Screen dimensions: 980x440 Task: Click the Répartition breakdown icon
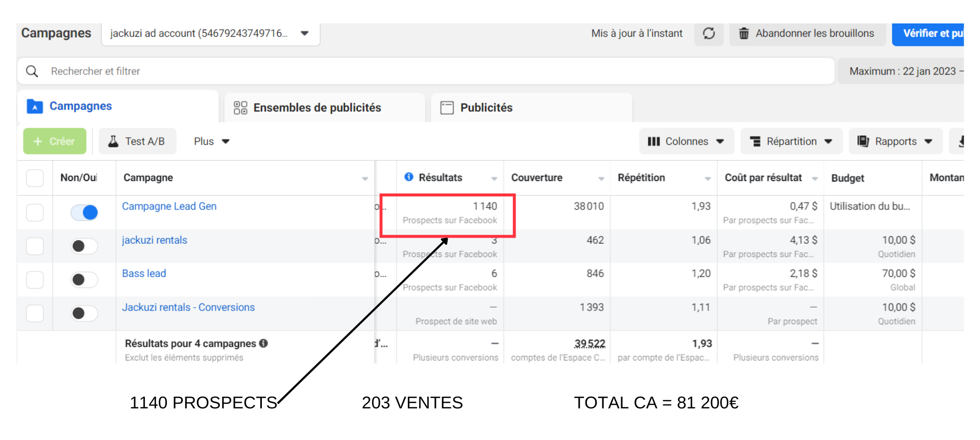(x=755, y=141)
